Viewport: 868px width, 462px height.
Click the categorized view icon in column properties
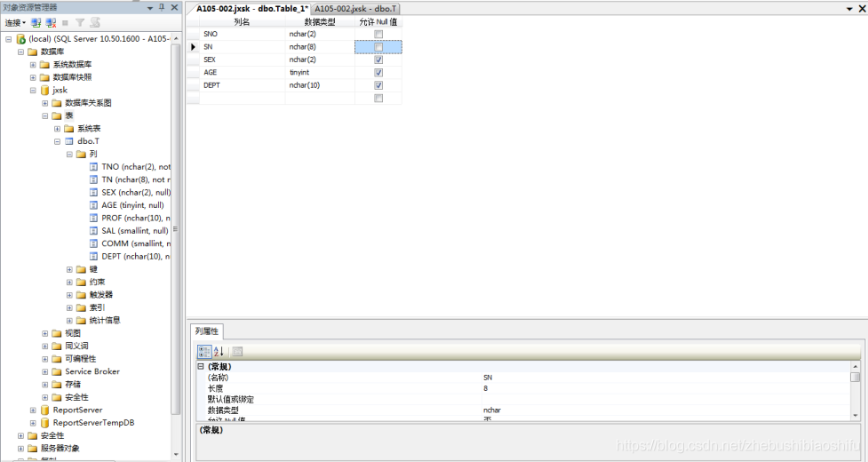204,351
